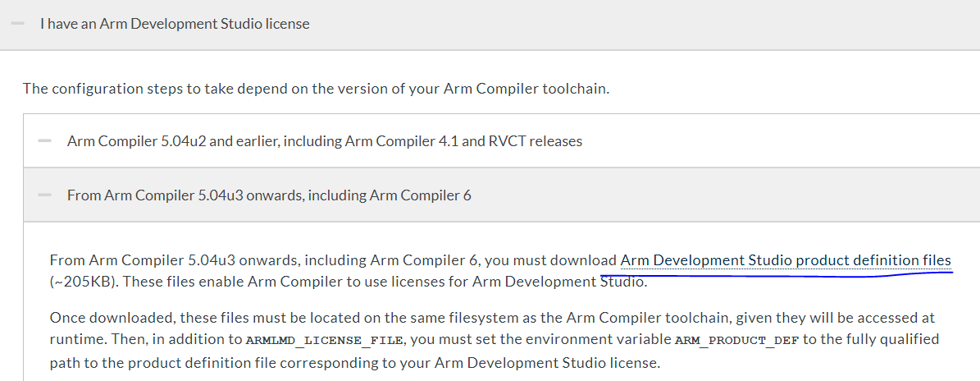
Task: Click the '(~205KB)' file size text
Action: [x=84, y=282]
